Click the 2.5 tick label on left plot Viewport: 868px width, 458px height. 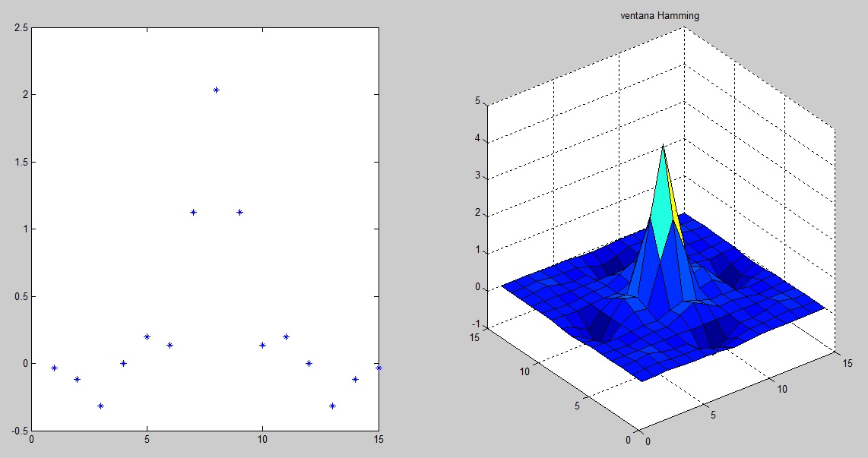pyautogui.click(x=22, y=28)
